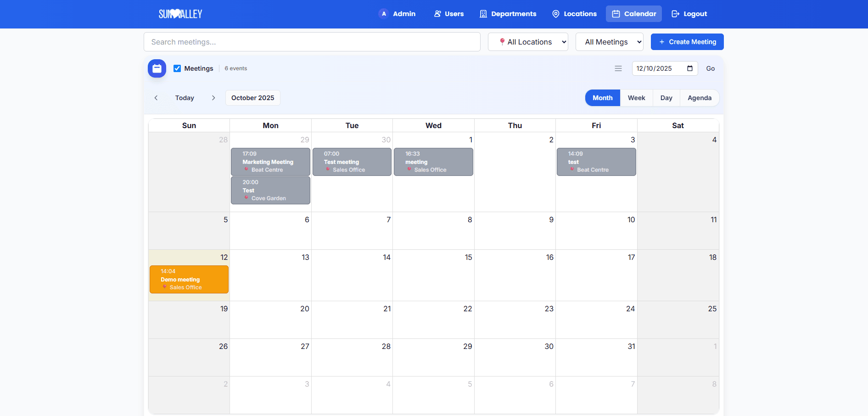Click the Go button
The height and width of the screenshot is (416, 868).
click(711, 68)
